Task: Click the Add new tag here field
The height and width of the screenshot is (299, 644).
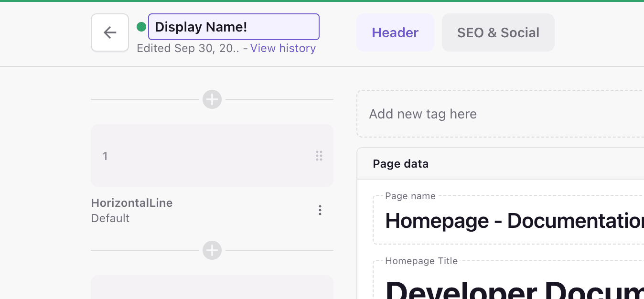Action: (x=500, y=114)
